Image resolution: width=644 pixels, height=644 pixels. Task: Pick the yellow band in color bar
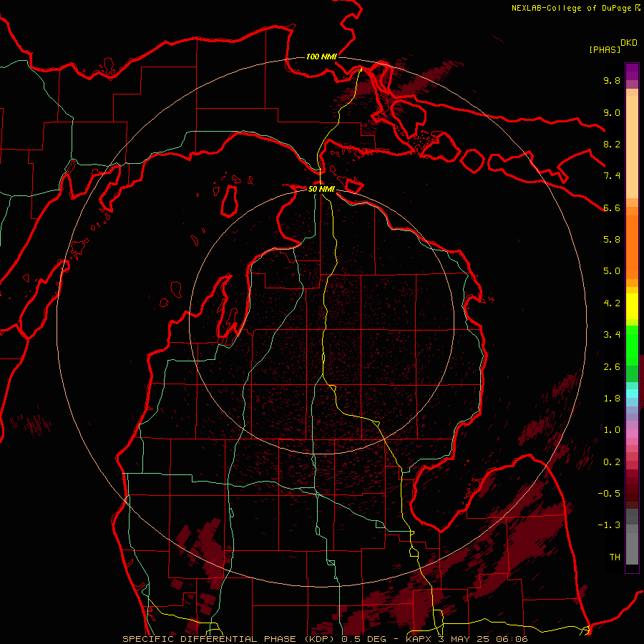tap(632, 306)
